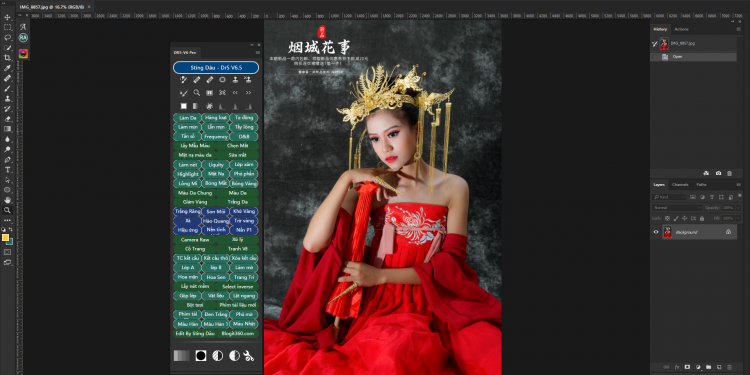Select the Zoom tool in left toolbar
Image resolution: width=750 pixels, height=375 pixels.
tap(7, 210)
